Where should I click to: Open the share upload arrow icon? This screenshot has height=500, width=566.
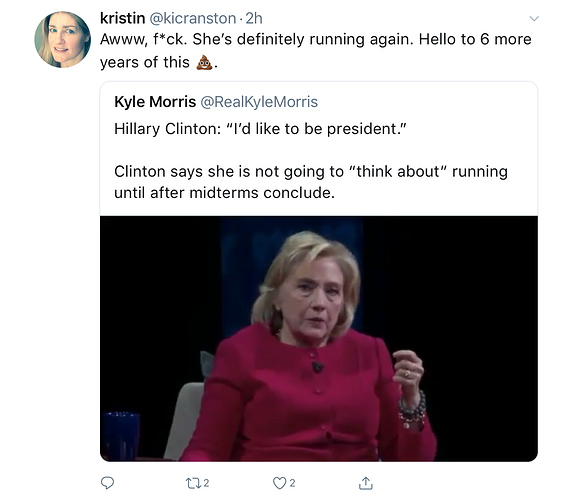(x=366, y=483)
